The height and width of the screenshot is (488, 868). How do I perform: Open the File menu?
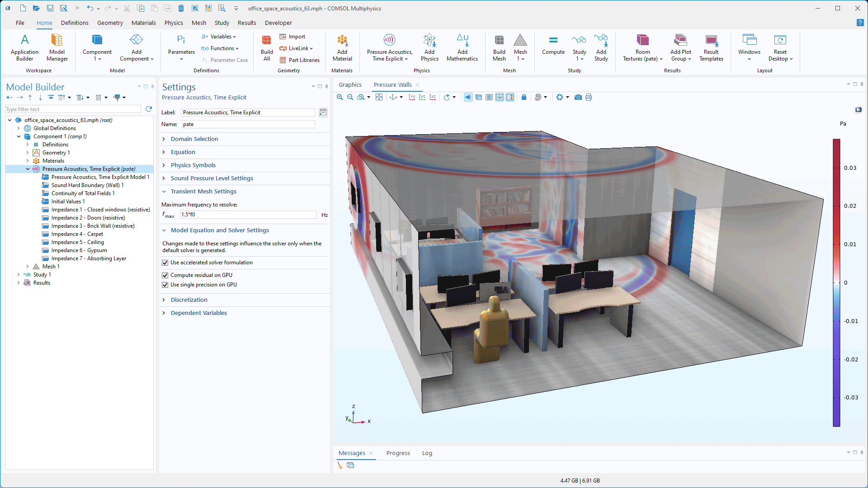pos(20,23)
